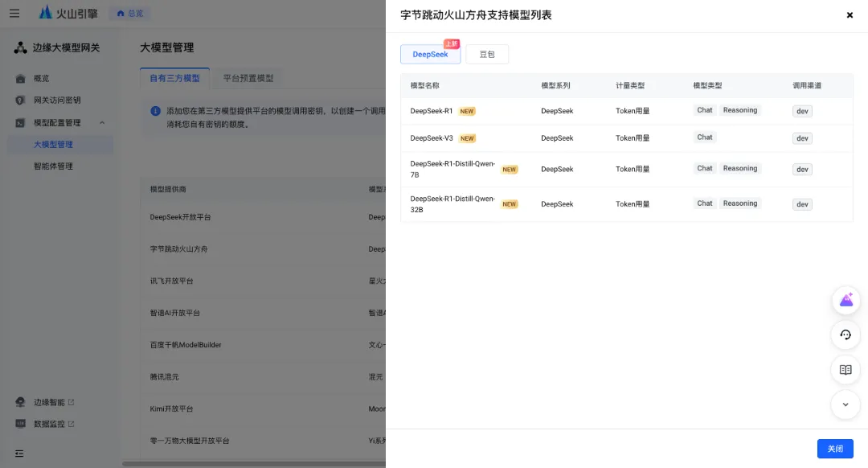This screenshot has height=468, width=868.
Task: Click the horizontal scrollbar under the table
Action: coord(254,464)
